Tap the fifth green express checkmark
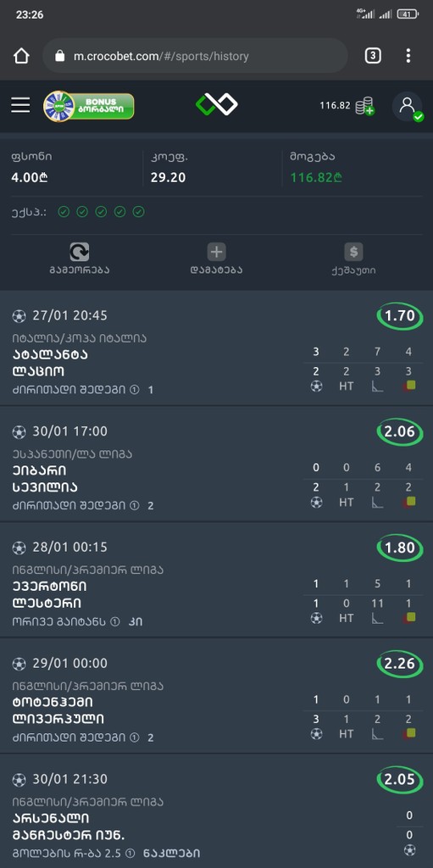433x868 pixels. pyautogui.click(x=138, y=212)
